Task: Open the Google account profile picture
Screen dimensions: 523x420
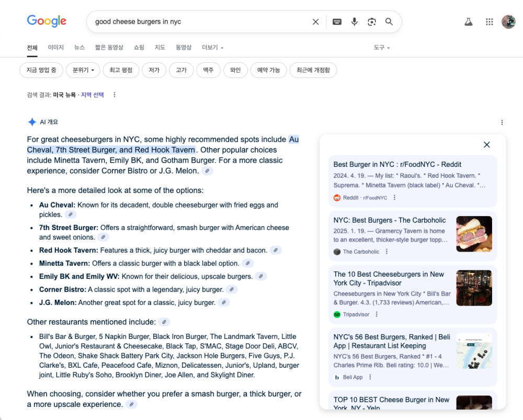Action: [x=508, y=22]
